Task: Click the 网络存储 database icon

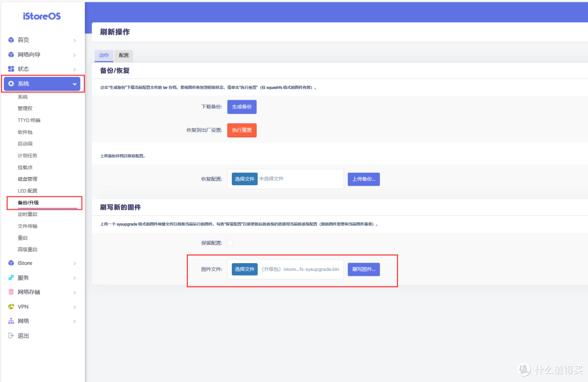Action: click(x=11, y=292)
